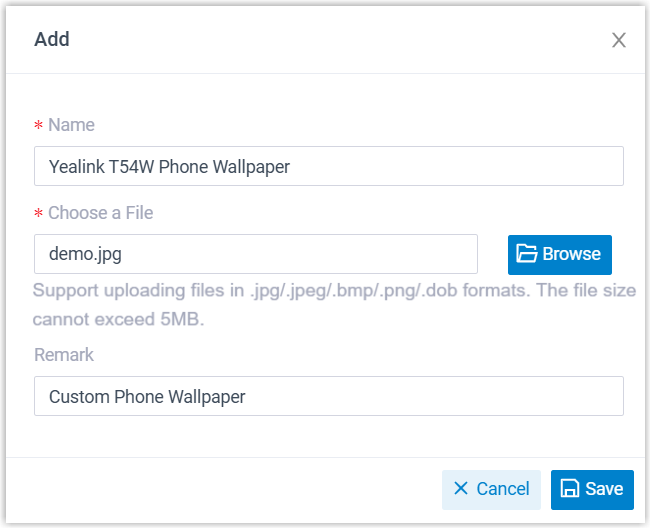Close the Add dialog with X icon

point(619,40)
